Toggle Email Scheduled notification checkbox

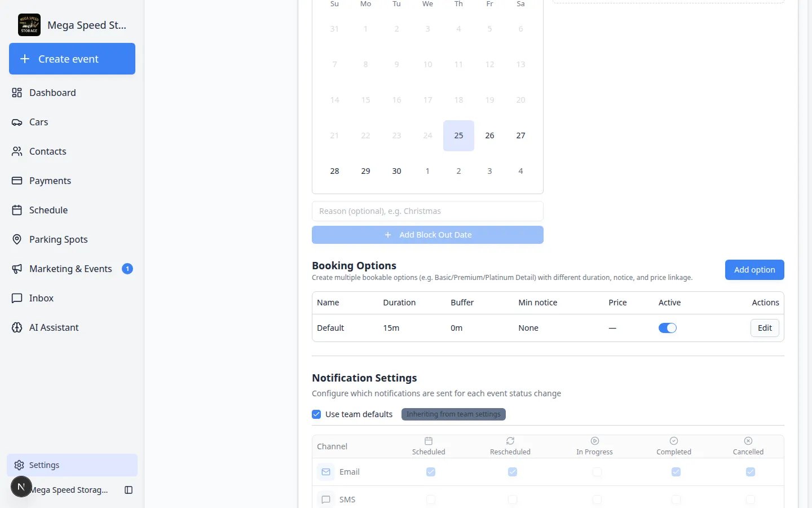[x=431, y=472]
